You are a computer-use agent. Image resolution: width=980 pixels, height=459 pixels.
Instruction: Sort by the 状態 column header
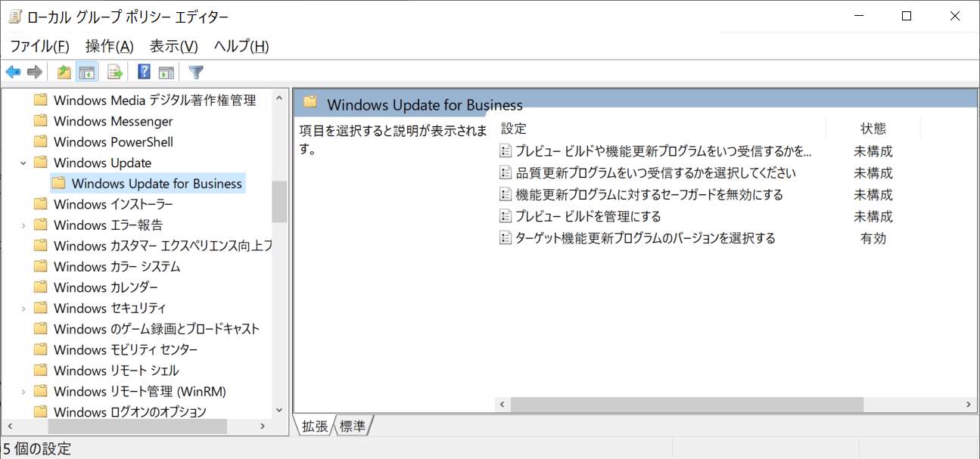point(873,129)
